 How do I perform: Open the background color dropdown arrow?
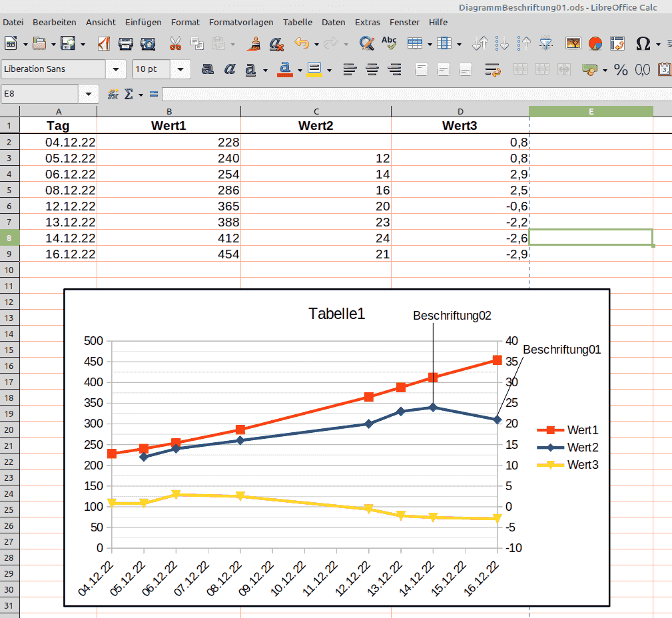(329, 70)
